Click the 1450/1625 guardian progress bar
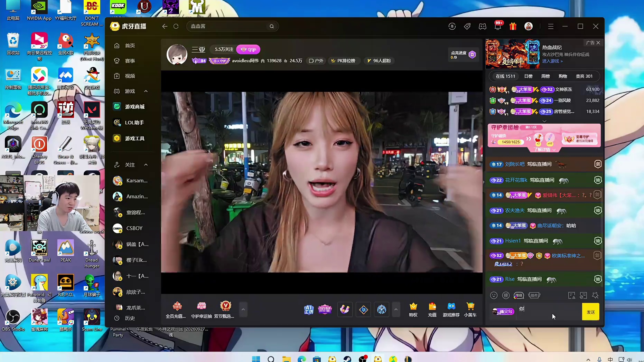Image resolution: width=644 pixels, height=362 pixels. click(x=511, y=142)
